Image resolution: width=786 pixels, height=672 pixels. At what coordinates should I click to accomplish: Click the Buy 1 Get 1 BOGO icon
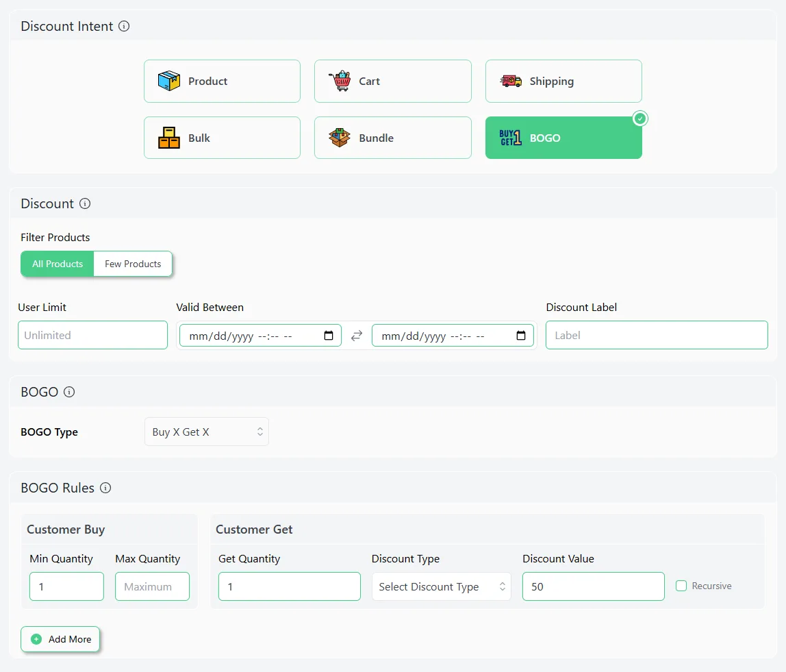(x=510, y=138)
